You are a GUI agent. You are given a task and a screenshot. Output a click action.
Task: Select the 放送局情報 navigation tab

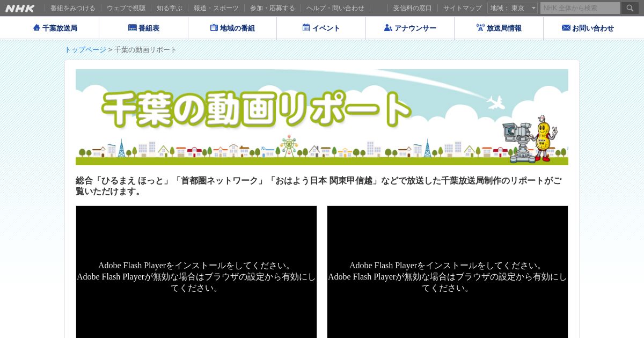coord(499,28)
